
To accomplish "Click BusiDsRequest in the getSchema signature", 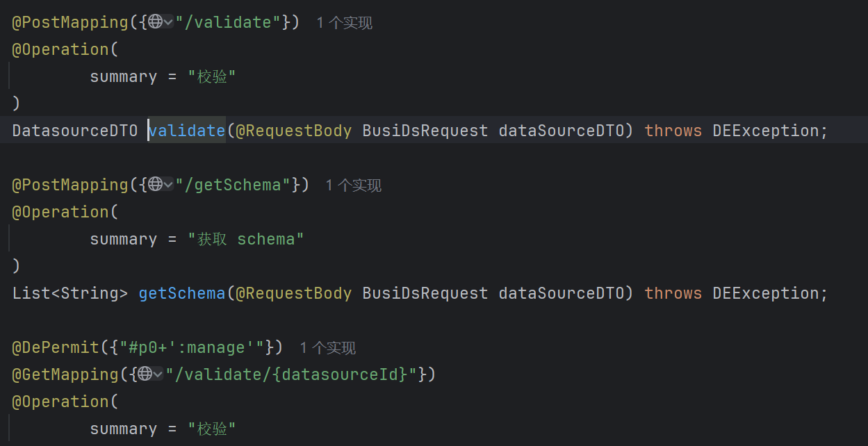I will [425, 293].
